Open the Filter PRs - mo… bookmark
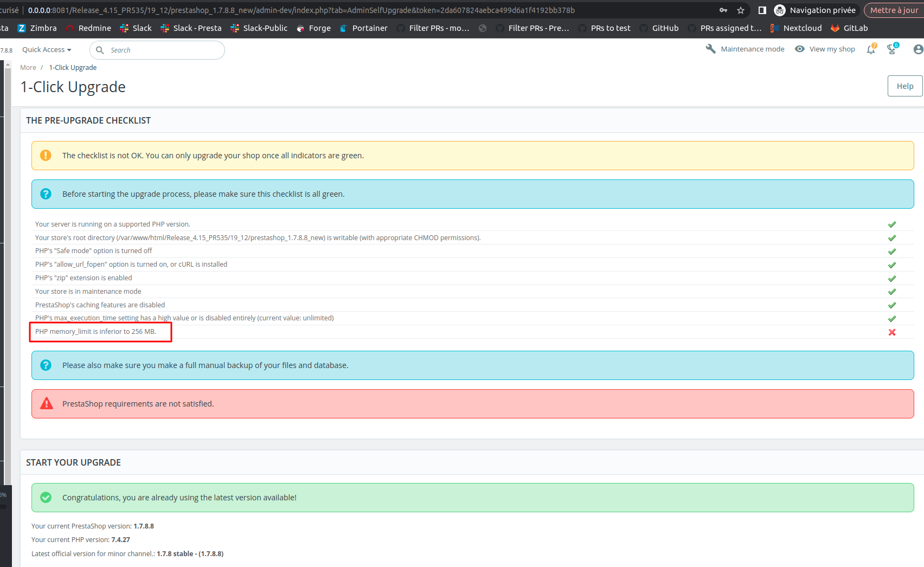 coord(433,28)
